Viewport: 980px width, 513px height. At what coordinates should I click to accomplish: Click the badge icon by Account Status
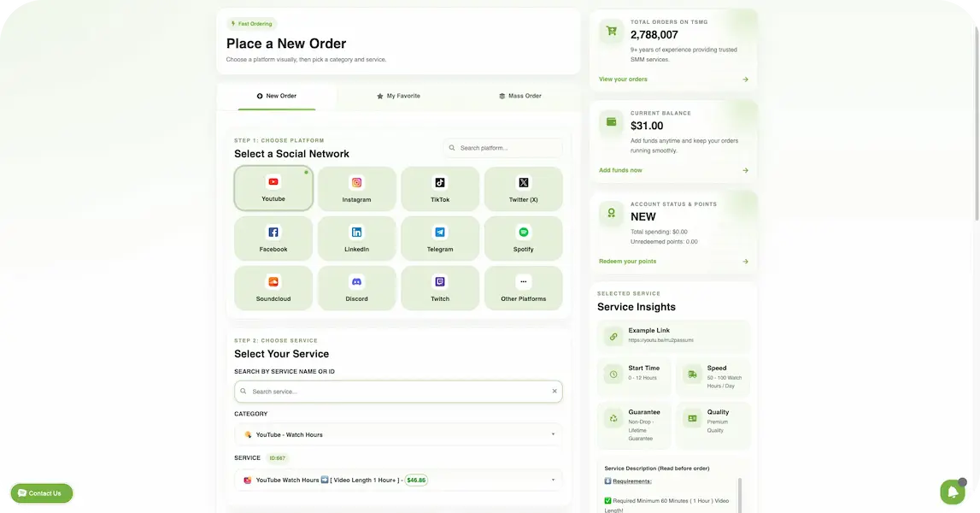pyautogui.click(x=611, y=214)
